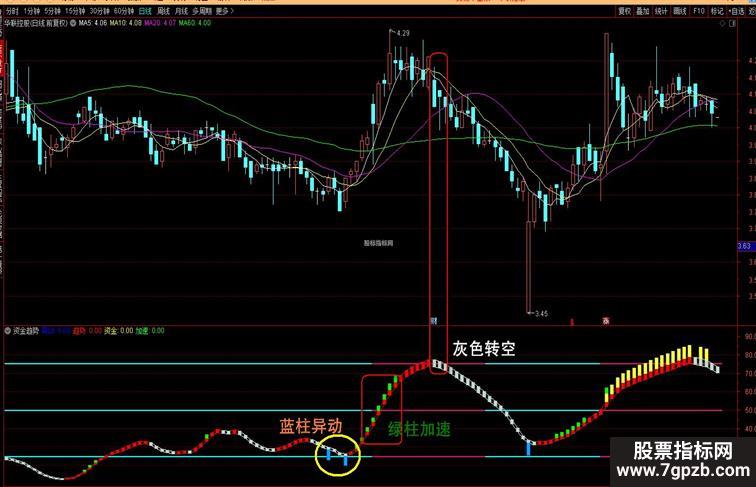Click the 标记 mark button
The image size is (756, 487).
[717, 11]
